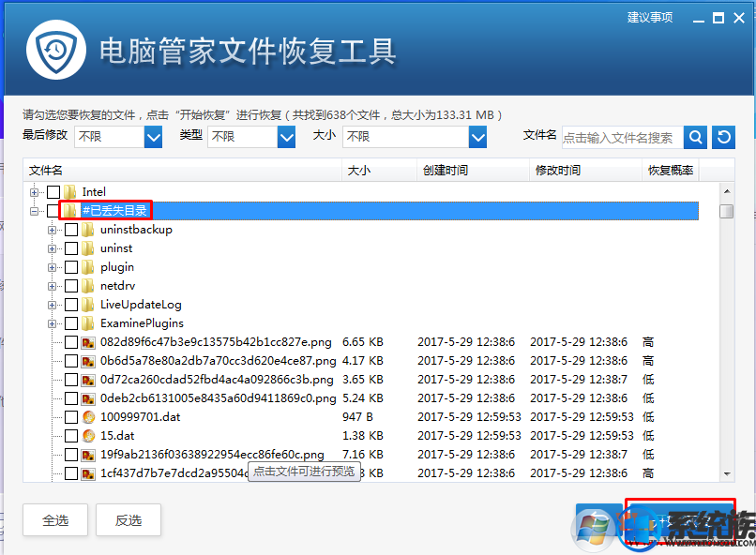This screenshot has height=555, width=756.
Task: Select file 0deb2cb6131005e8435a60d9411869c0.png
Action: click(218, 398)
